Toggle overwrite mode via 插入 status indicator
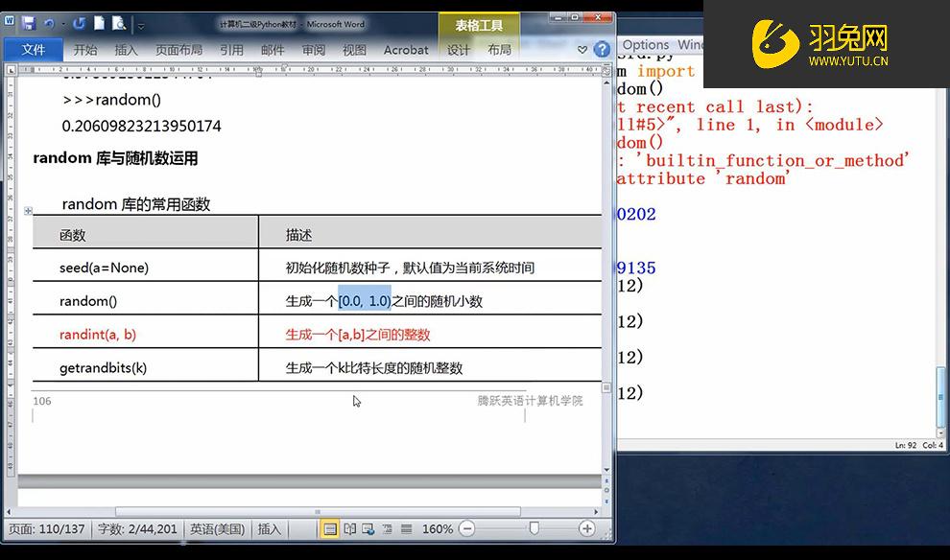 tap(270, 528)
